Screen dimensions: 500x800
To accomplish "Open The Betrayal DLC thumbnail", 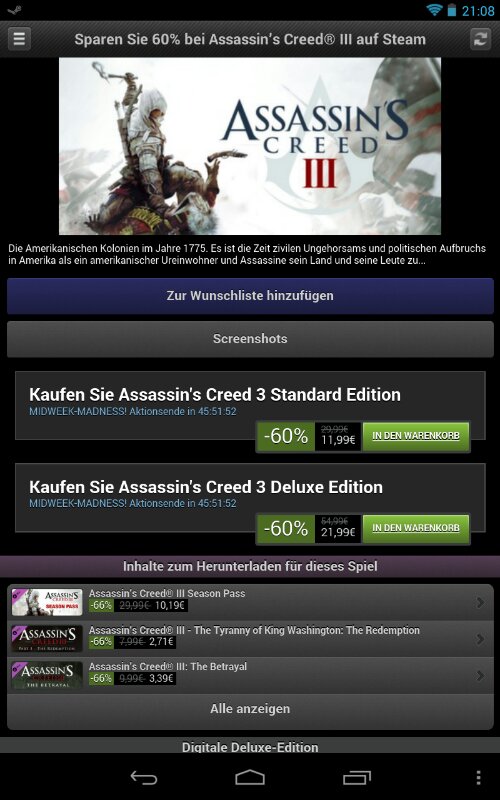I will pyautogui.click(x=47, y=676).
